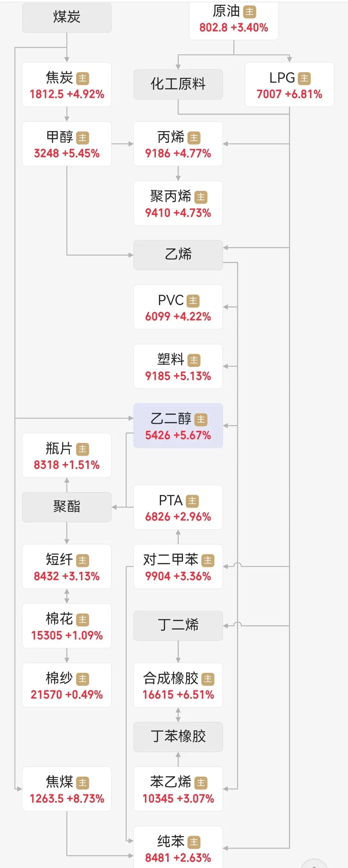The height and width of the screenshot is (868, 348).
Task: Tap the 主 badge next to PVC
Action: 193,301
